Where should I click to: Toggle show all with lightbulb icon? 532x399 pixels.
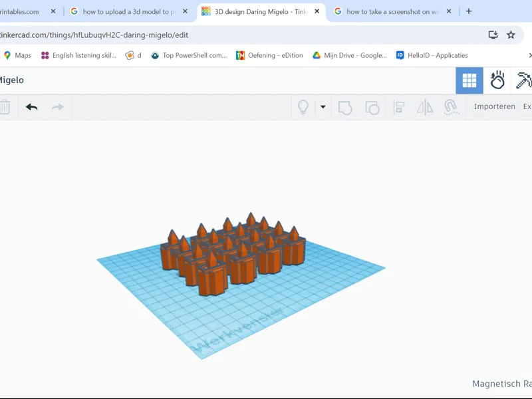tap(303, 108)
